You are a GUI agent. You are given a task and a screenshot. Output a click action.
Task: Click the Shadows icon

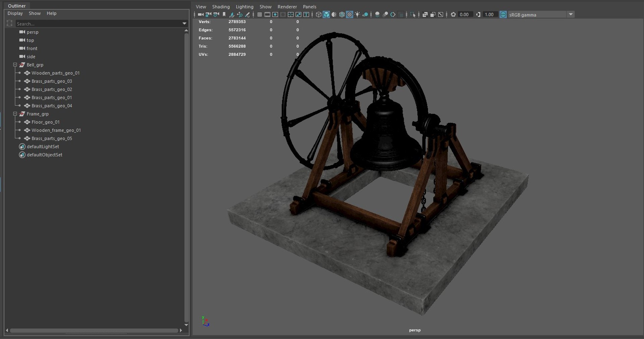pyautogui.click(x=365, y=14)
